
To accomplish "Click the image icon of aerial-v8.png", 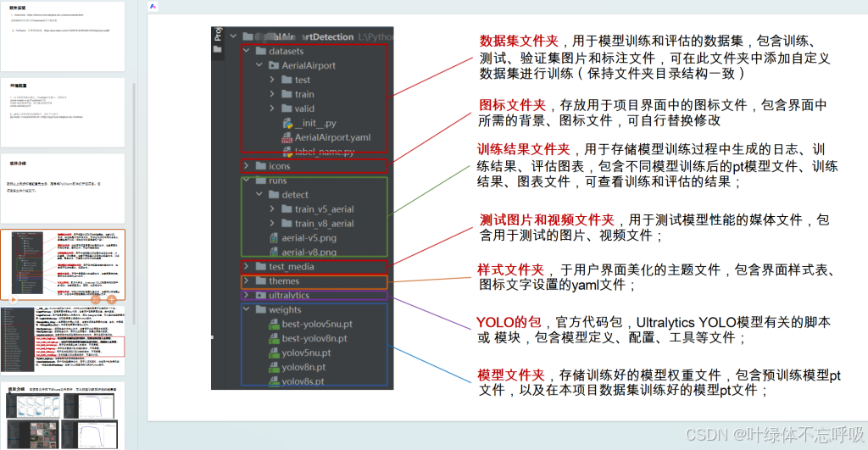I will tap(274, 253).
